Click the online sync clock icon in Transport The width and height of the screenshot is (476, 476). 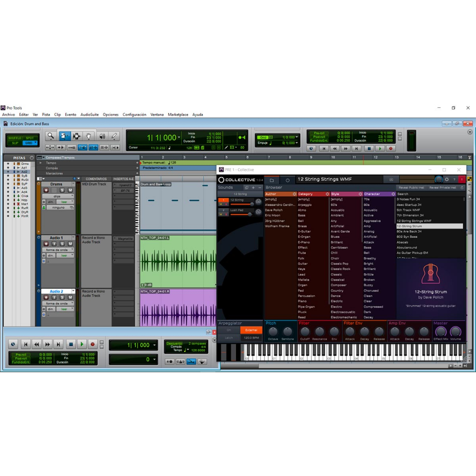(x=13, y=344)
